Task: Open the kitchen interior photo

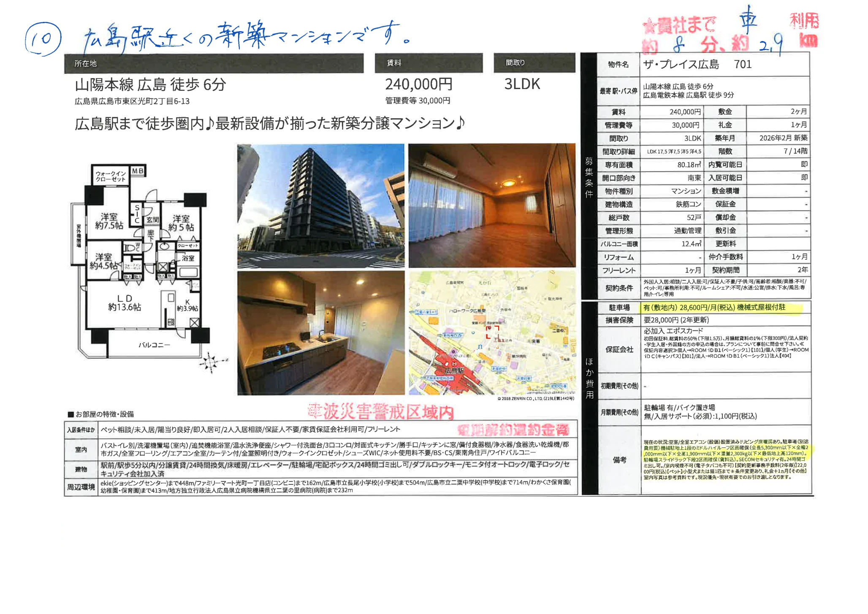Action: [x=321, y=333]
